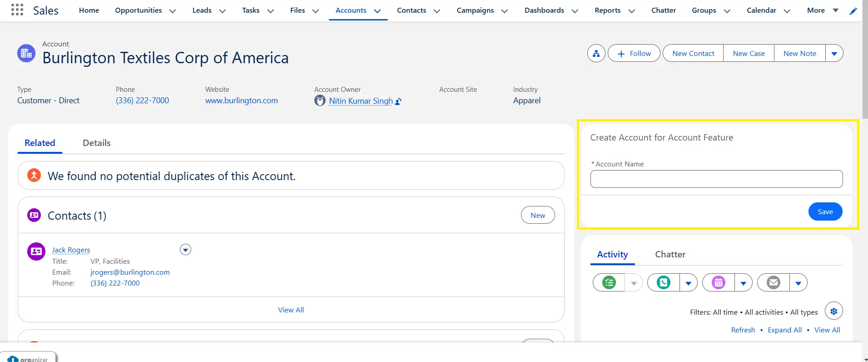Click the 'Apparel' industry value
Image resolution: width=868 pixels, height=362 pixels.
tap(527, 101)
